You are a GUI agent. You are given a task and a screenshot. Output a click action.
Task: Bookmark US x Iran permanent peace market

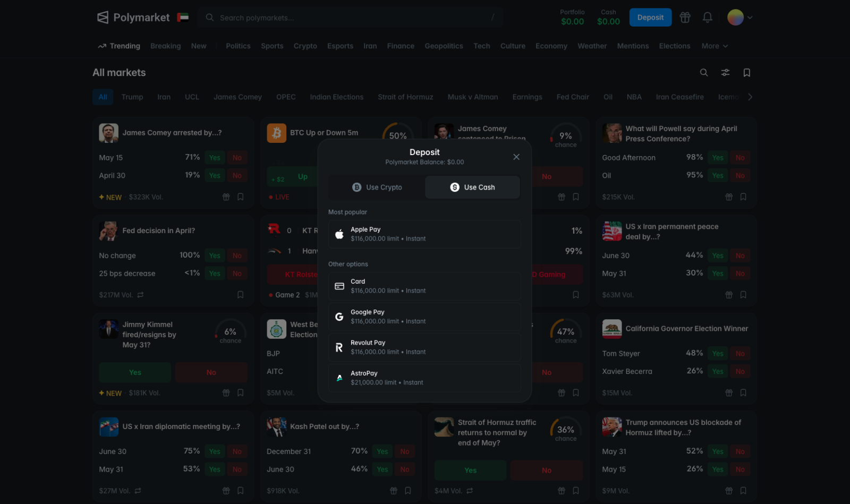[x=744, y=295]
